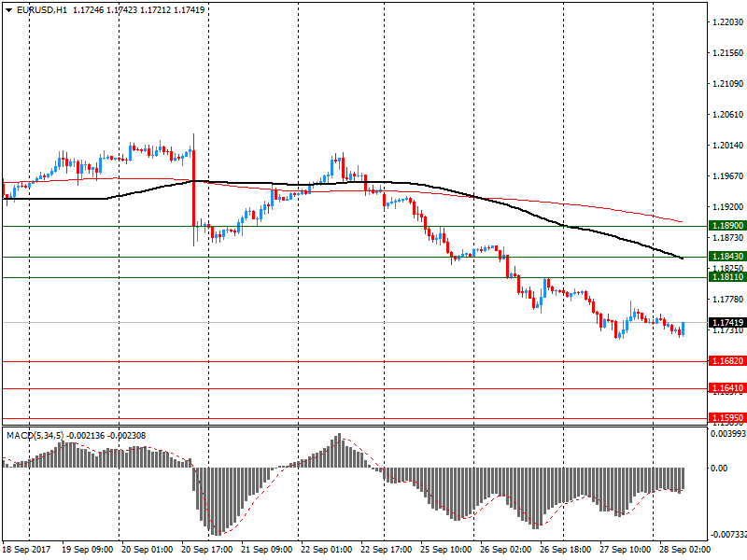
Task: Select the 1.18110 green level price label
Action: [727, 276]
